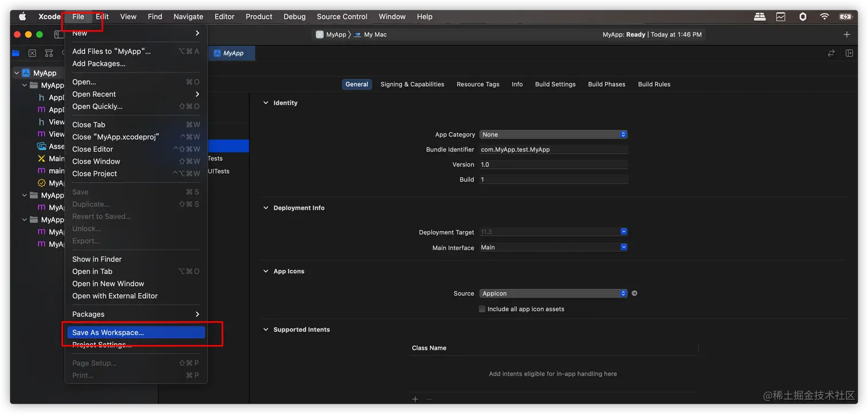
Task: Open the App Icons Source dropdown
Action: click(x=553, y=293)
